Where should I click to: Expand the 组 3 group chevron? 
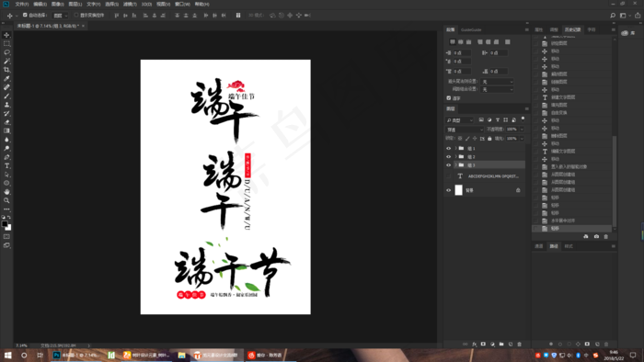tap(455, 164)
